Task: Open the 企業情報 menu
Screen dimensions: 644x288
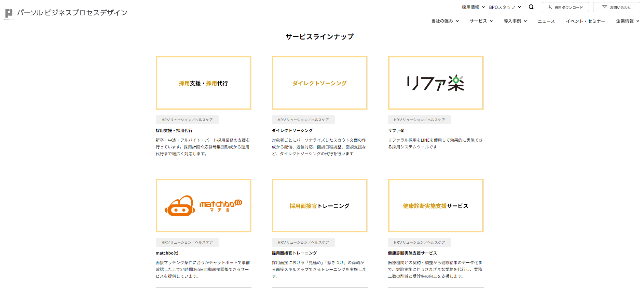Action: pos(628,21)
